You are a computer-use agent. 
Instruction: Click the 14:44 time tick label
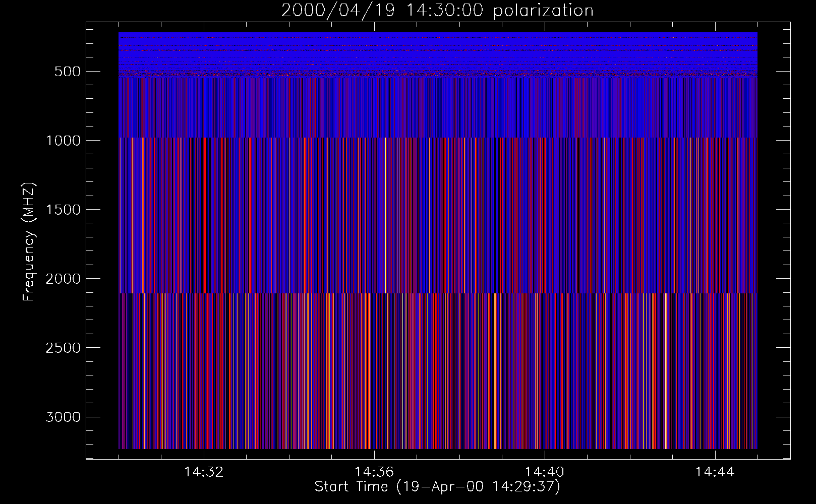point(715,472)
